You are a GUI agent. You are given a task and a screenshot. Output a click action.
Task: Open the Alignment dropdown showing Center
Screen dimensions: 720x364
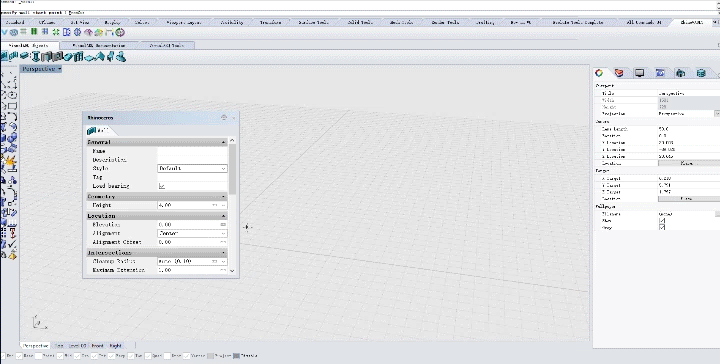[192, 233]
